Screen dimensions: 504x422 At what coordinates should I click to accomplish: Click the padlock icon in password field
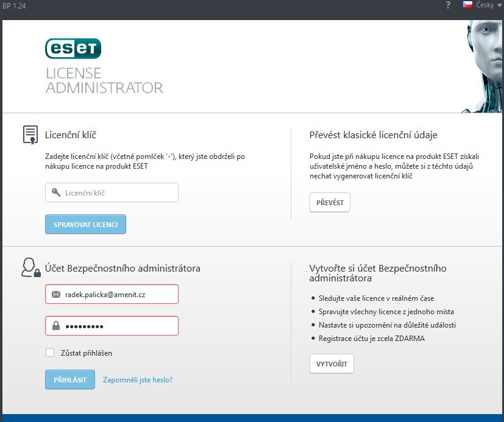56,326
